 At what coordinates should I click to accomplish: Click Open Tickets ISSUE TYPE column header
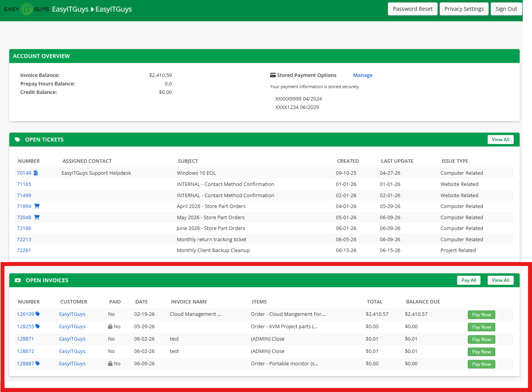point(455,161)
